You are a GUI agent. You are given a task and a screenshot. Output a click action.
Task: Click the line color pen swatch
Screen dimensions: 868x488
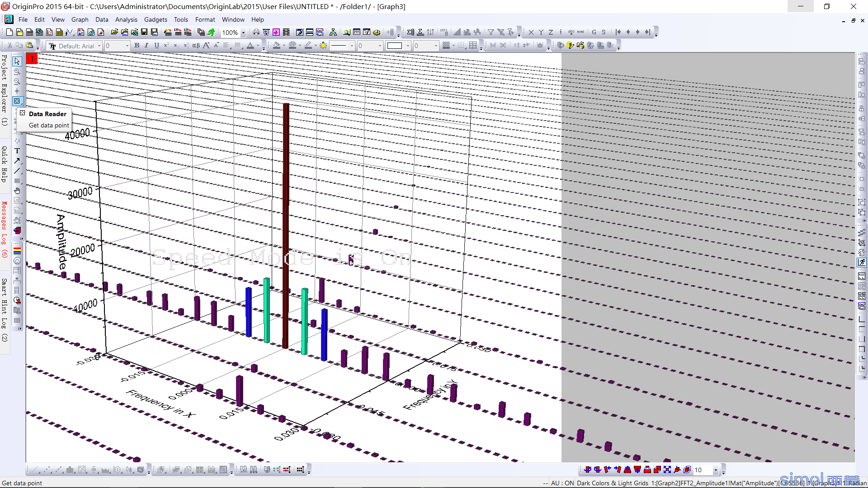pyautogui.click(x=308, y=46)
